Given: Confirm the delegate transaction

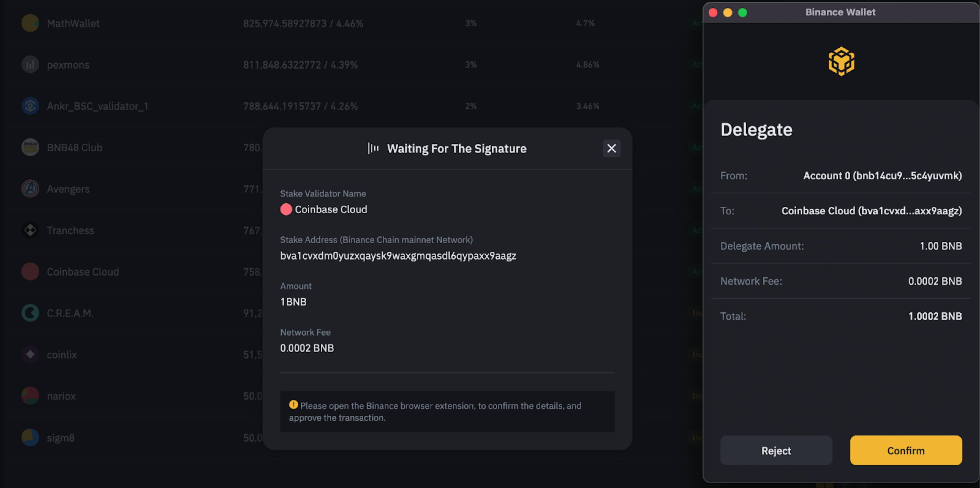Looking at the screenshot, I should point(906,450).
